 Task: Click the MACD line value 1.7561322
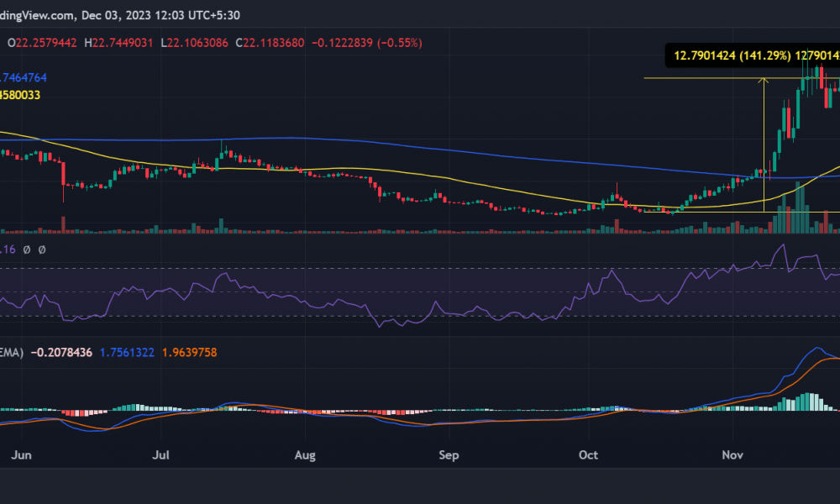coord(127,353)
